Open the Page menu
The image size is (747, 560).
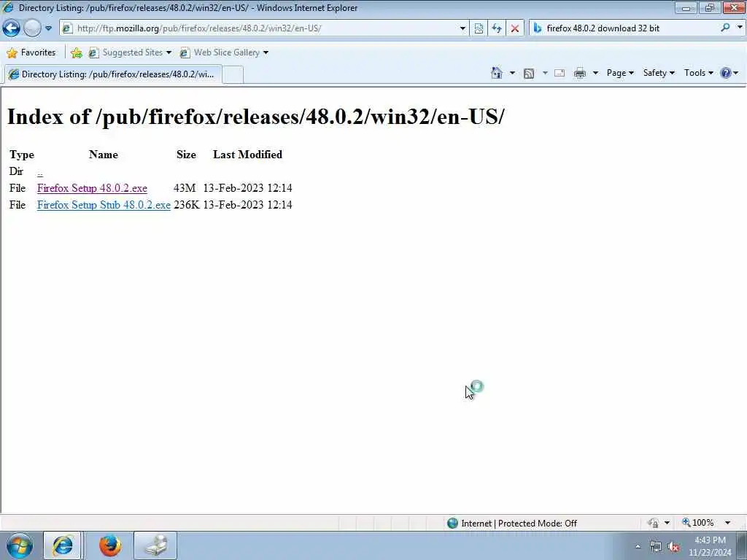pyautogui.click(x=620, y=73)
